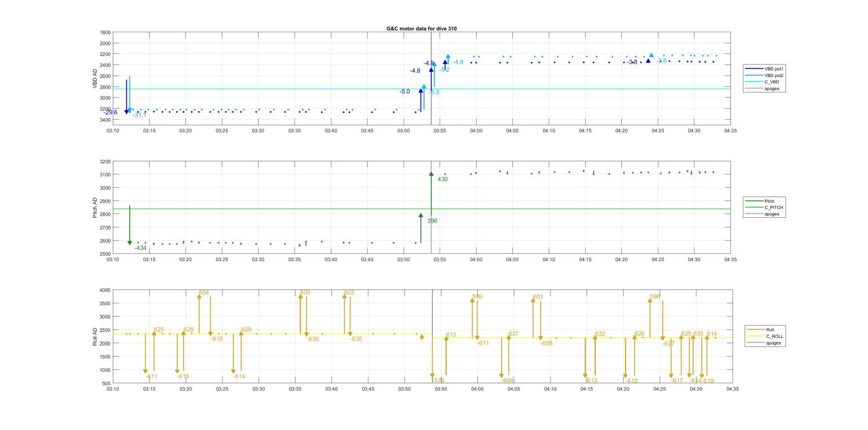Viewport: 868px width, 430px height.
Task: Select the "Roll AD" y-axis label
Action: pos(95,336)
